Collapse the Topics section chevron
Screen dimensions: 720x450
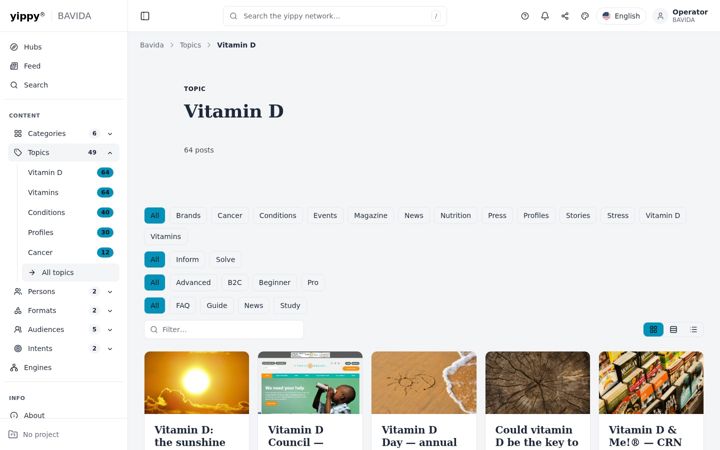coord(110,152)
